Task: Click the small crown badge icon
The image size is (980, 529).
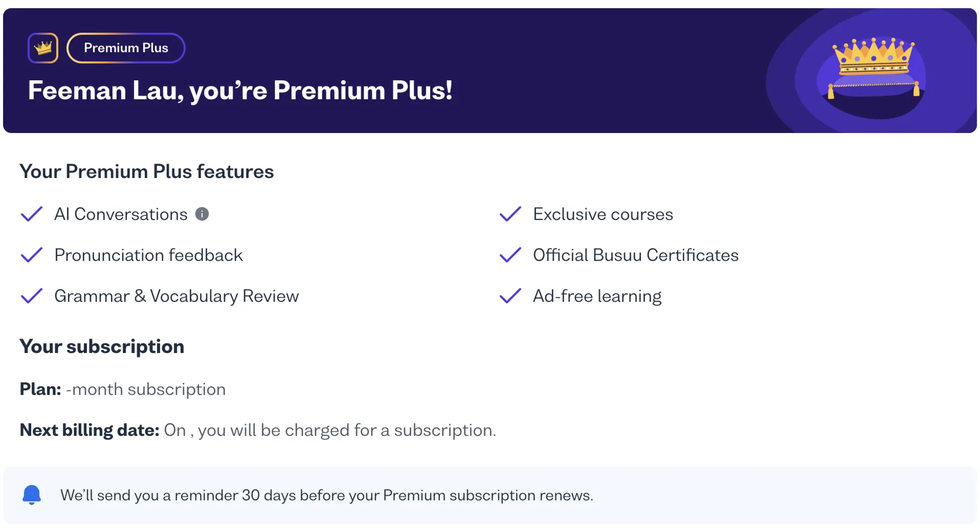Action: (x=43, y=48)
